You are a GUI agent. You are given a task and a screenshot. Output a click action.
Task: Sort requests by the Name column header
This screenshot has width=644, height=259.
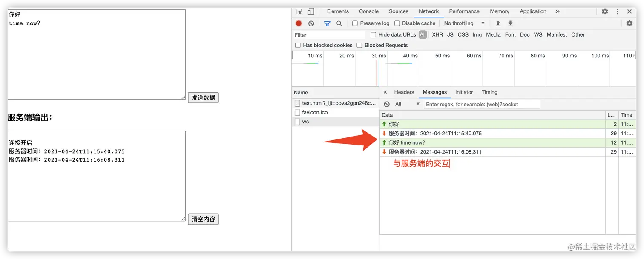336,92
